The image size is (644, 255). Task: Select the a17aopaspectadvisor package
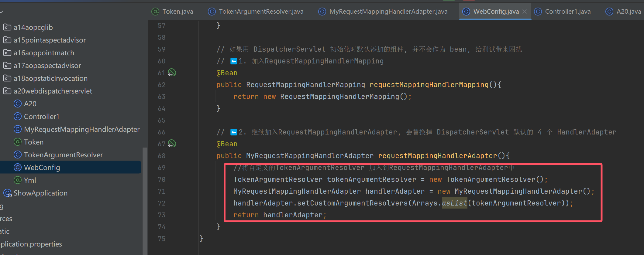(71, 66)
